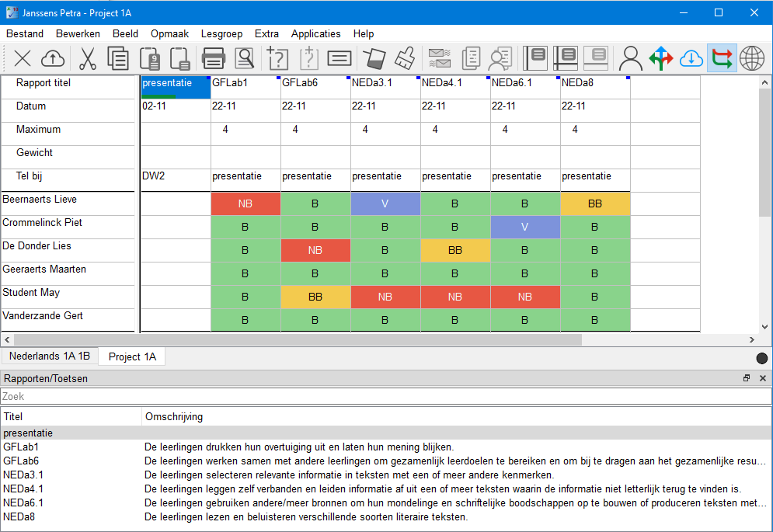Image resolution: width=773 pixels, height=532 pixels.
Task: Select the paintbrush format icon
Action: click(404, 58)
